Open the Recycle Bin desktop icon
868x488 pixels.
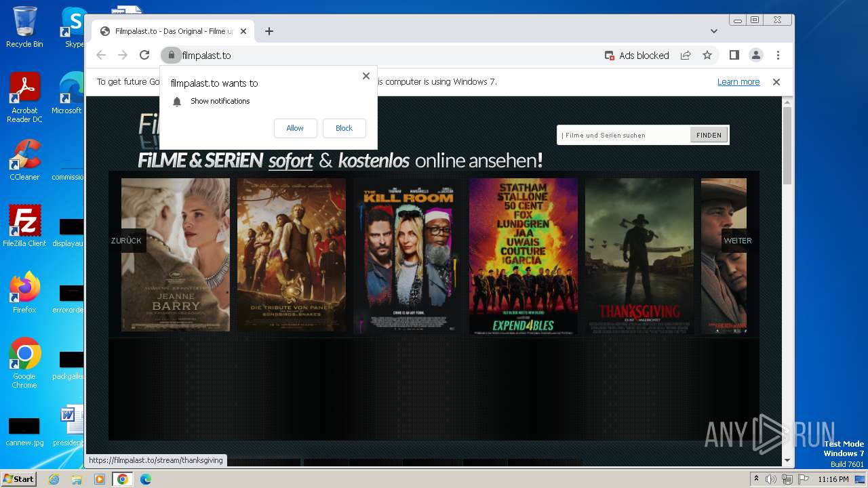(x=24, y=27)
